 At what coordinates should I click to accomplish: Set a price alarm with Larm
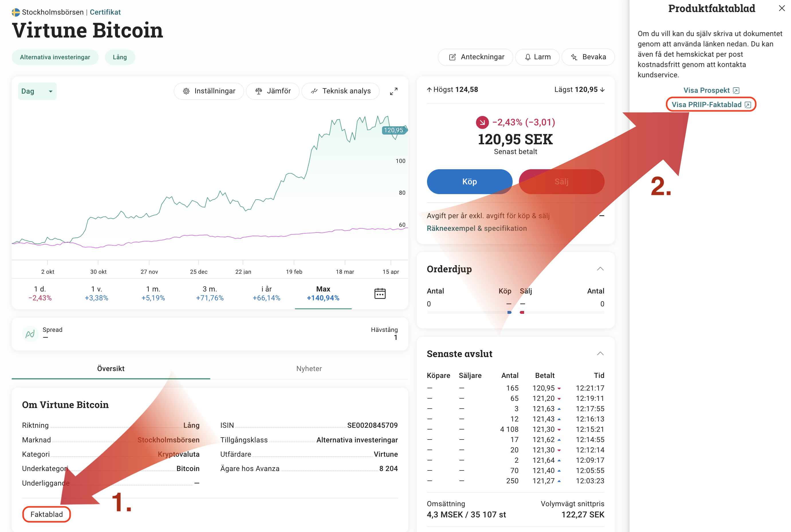(537, 57)
